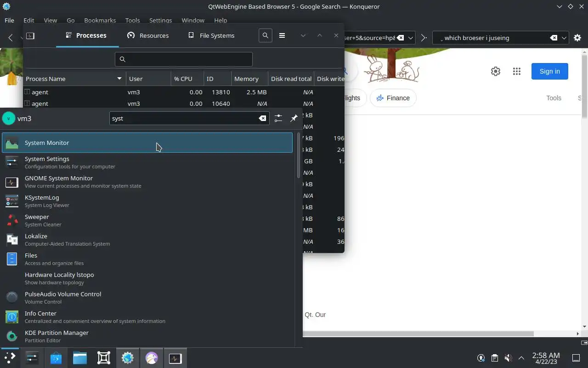This screenshot has height=368, width=588.
Task: Switch to Konqueror globe-gear taskbar icon
Action: tap(128, 358)
